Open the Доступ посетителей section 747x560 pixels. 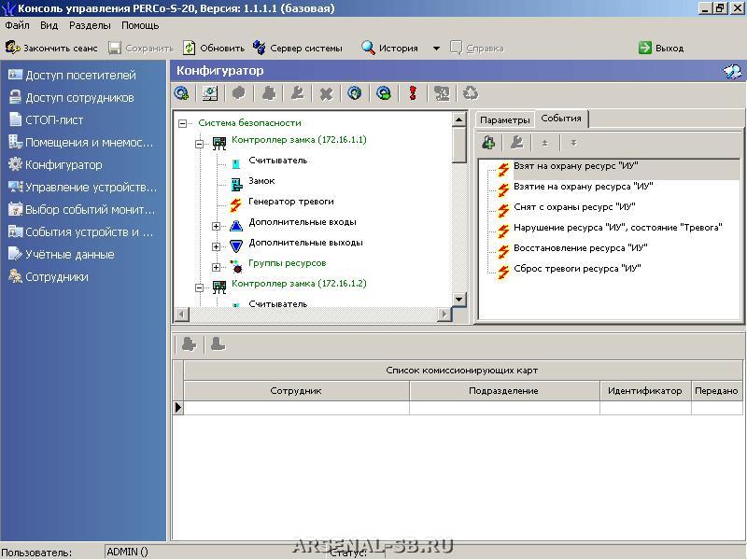pos(80,75)
